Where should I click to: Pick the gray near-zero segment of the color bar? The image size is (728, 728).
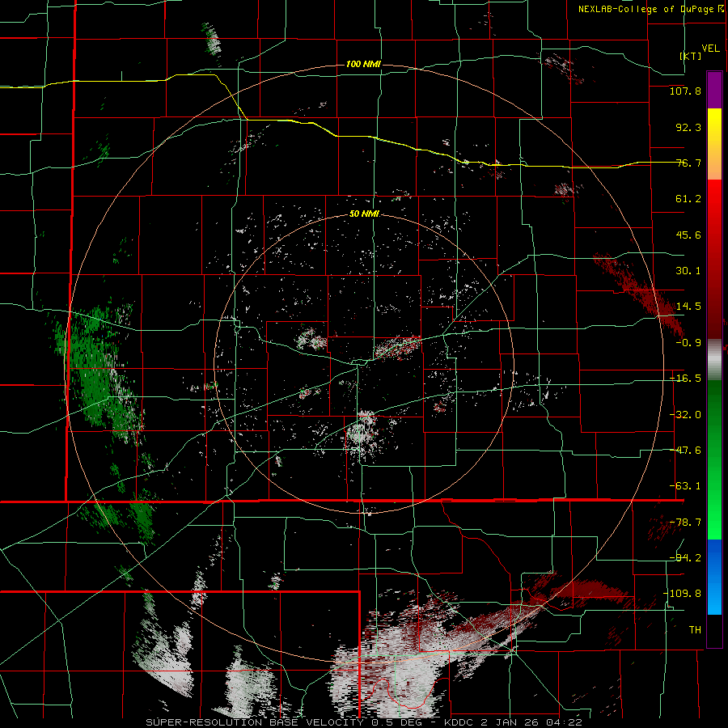click(714, 360)
